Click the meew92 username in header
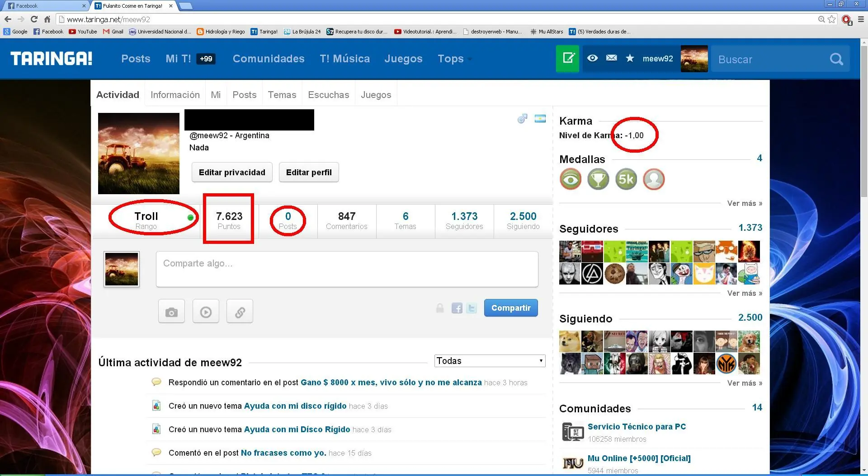Image resolution: width=868 pixels, height=476 pixels. pos(658,59)
